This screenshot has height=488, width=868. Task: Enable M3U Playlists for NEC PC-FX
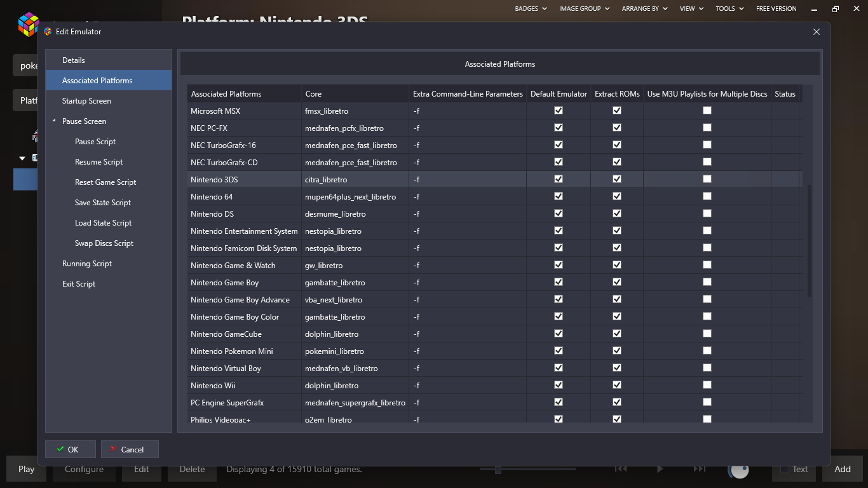tap(707, 128)
